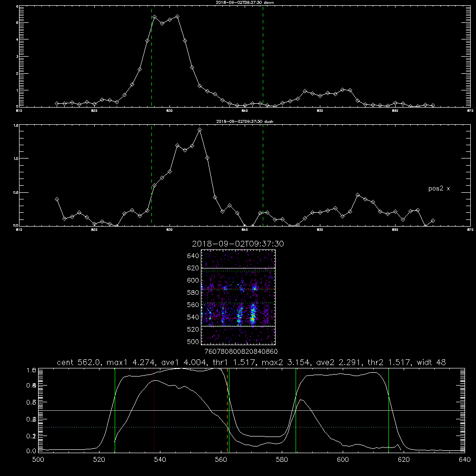Image resolution: width=476 pixels, height=476 pixels.
Task: Click x-axis label 500 on bottom plot
Action: point(38,460)
